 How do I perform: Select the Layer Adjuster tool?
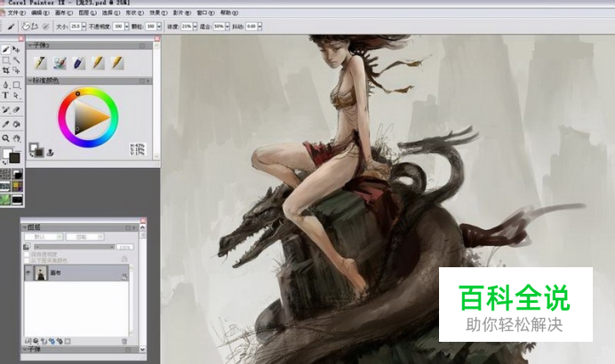point(16,50)
